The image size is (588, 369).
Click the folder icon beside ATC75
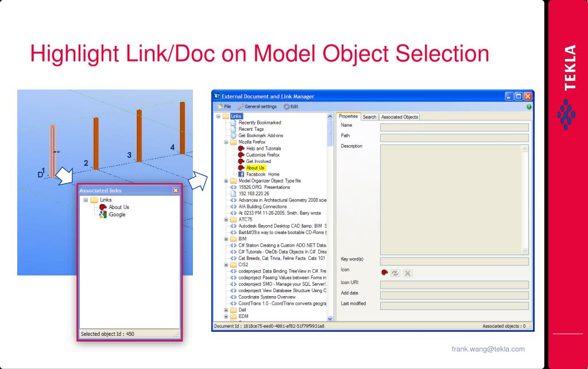tap(233, 220)
